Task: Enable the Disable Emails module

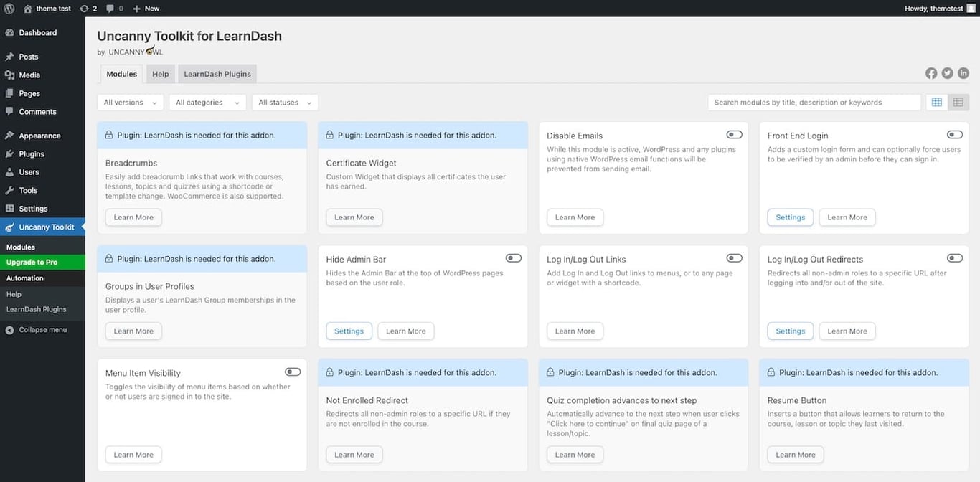Action: coord(734,135)
